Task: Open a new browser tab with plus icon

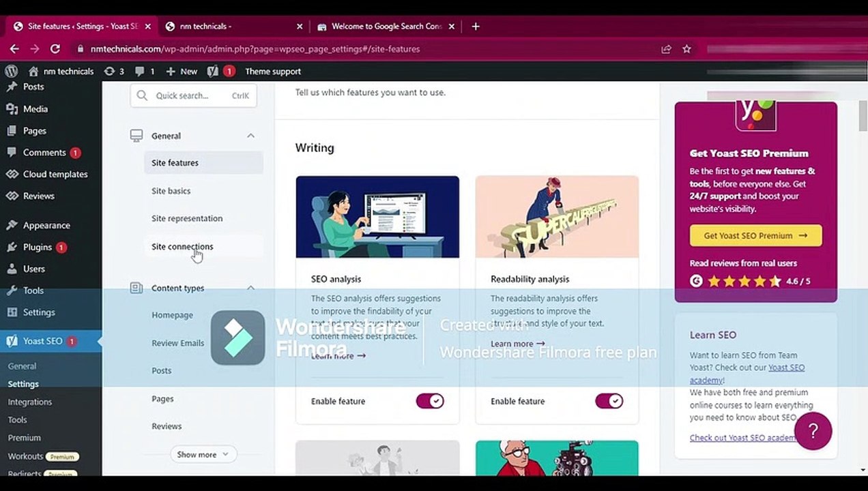Action: coord(476,27)
